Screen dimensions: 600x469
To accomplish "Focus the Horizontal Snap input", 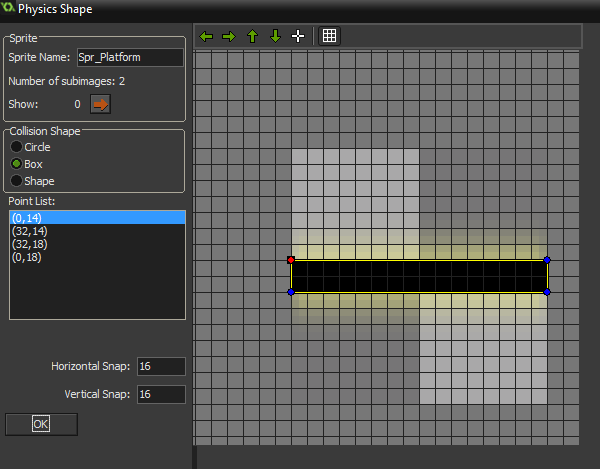I will pyautogui.click(x=161, y=367).
